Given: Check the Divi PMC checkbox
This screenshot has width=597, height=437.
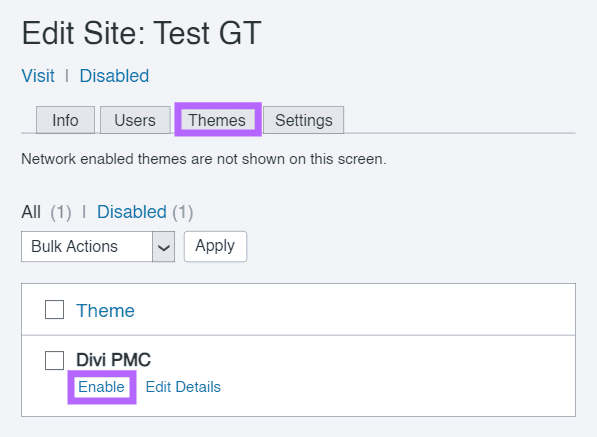Looking at the screenshot, I should point(54,360).
